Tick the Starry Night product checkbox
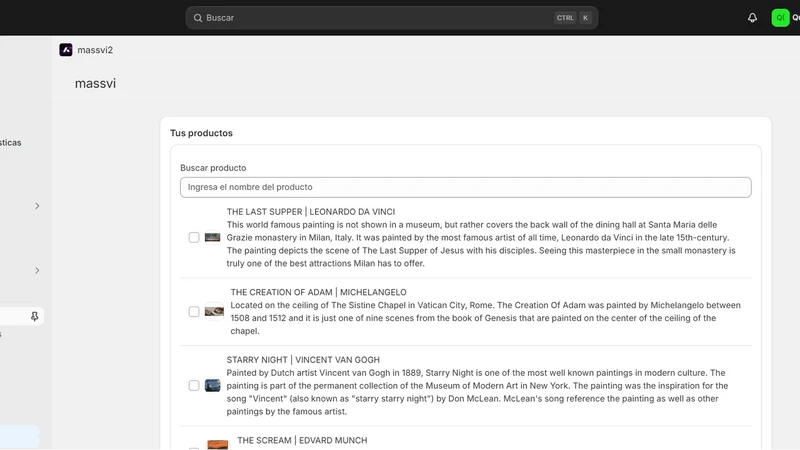Screen dimensions: 800x450 coord(194,385)
